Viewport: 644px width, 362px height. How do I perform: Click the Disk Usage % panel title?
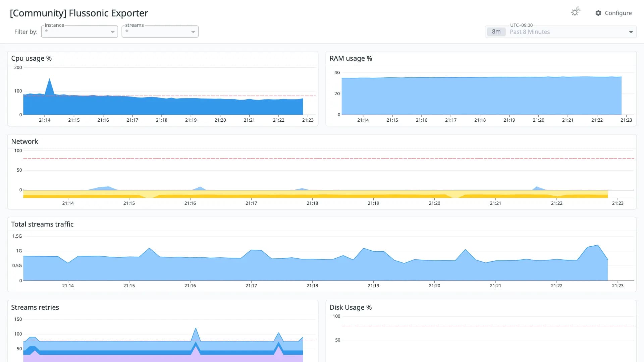click(351, 307)
